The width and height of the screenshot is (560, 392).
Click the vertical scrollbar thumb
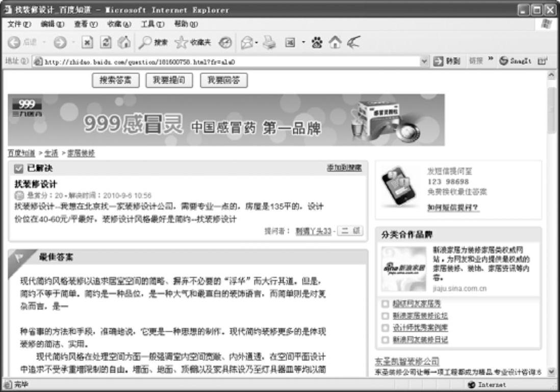551,110
